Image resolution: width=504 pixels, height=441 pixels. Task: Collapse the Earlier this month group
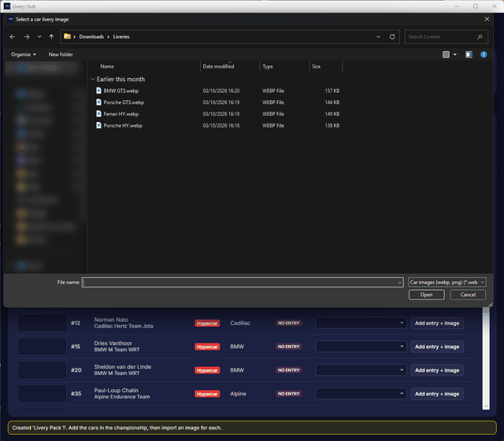(93, 79)
